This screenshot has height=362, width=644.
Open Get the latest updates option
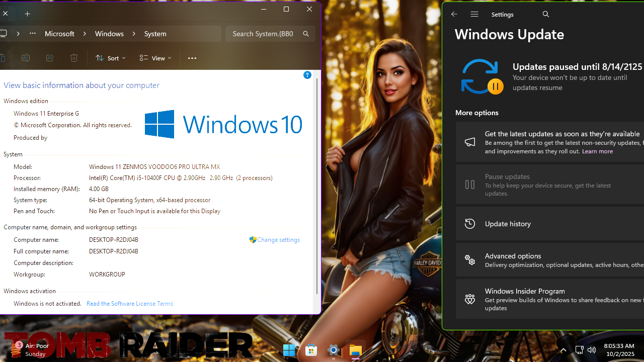pos(550,142)
